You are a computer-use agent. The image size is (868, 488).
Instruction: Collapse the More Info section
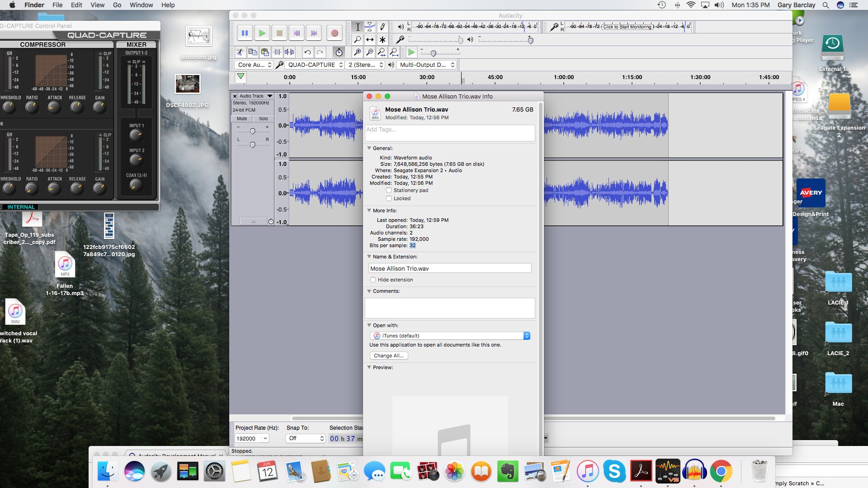369,211
